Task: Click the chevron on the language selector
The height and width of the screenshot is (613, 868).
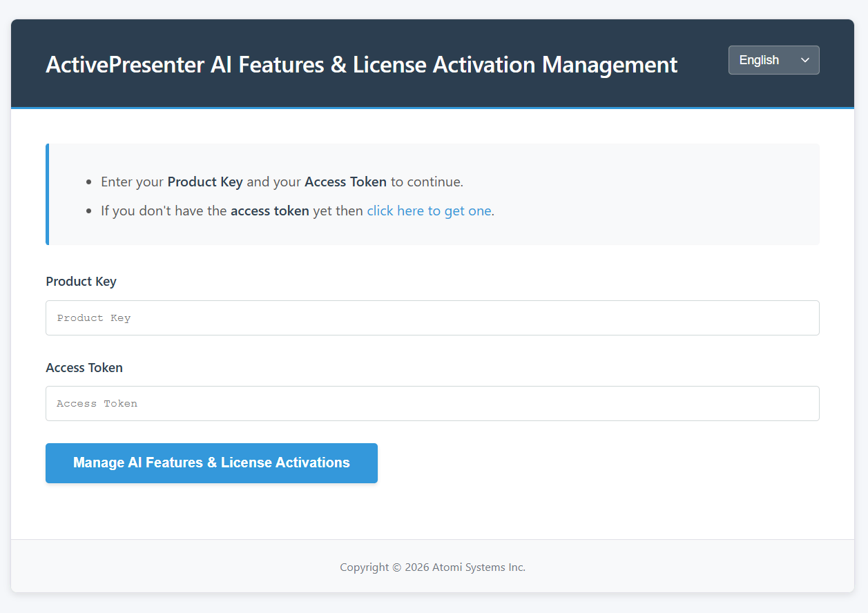Action: click(x=804, y=60)
